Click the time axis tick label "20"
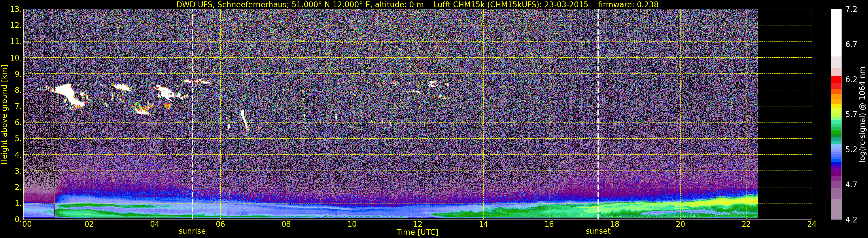Viewport: 868px width, 238px height. click(x=680, y=224)
